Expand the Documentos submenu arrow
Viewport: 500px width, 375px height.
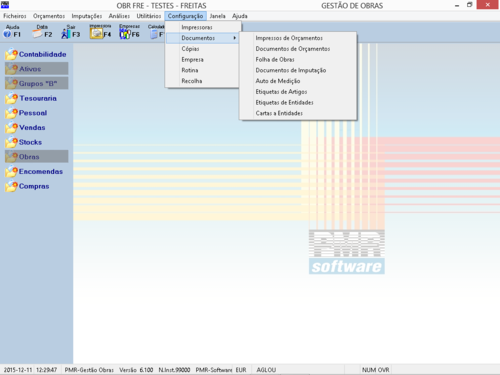click(235, 38)
